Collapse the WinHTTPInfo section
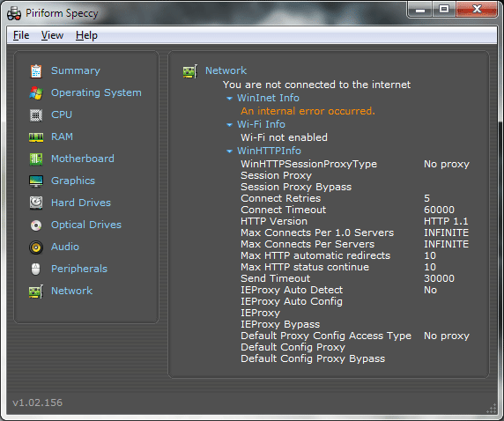504x421 pixels. click(229, 151)
